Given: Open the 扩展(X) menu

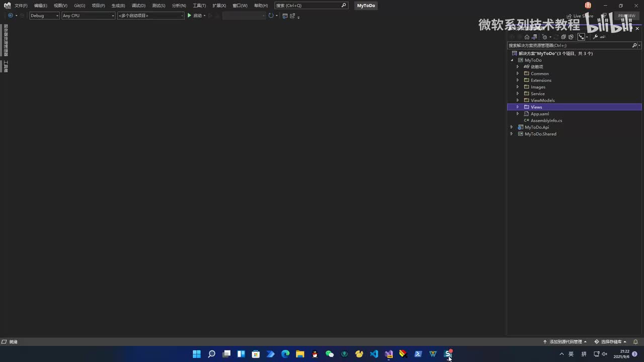Looking at the screenshot, I should (219, 6).
